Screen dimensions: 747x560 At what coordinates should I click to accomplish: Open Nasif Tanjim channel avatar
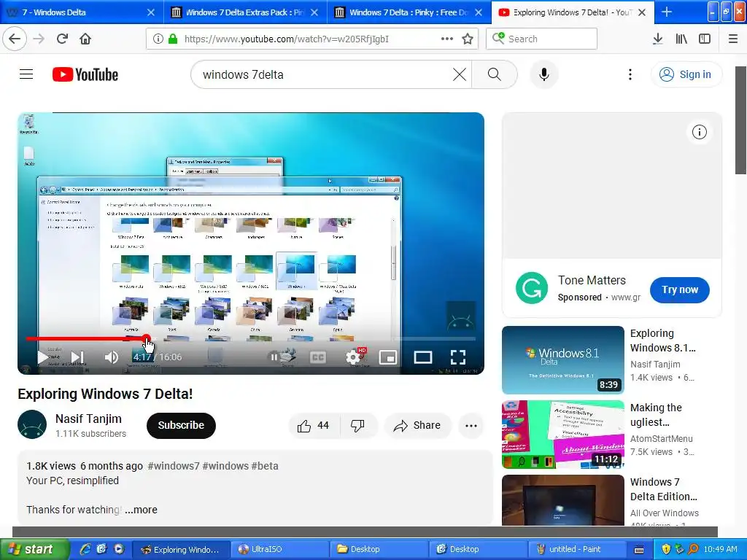pyautogui.click(x=32, y=424)
